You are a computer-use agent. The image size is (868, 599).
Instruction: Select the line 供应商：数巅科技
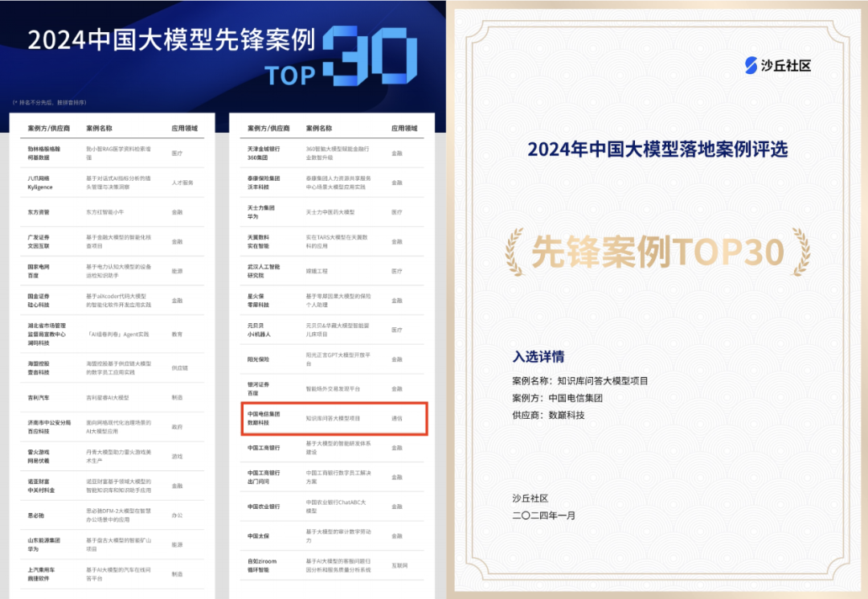click(548, 415)
